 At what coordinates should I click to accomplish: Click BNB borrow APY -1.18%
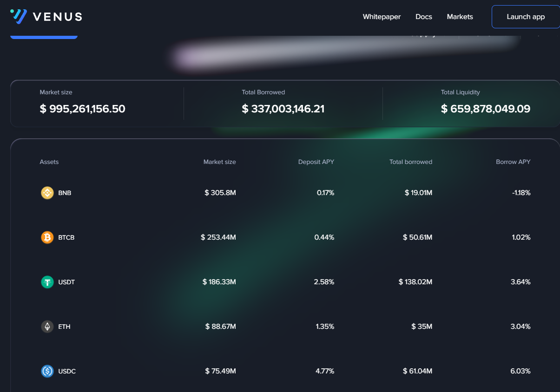(521, 193)
